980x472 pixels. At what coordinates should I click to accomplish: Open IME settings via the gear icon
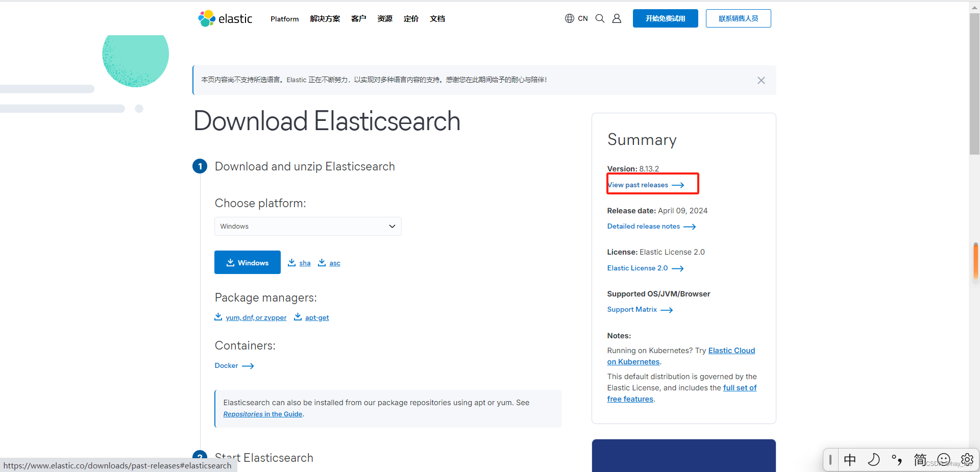967,460
